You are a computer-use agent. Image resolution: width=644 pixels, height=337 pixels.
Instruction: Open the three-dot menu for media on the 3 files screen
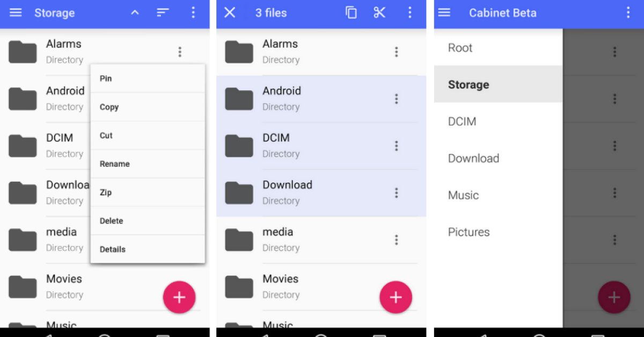click(396, 240)
